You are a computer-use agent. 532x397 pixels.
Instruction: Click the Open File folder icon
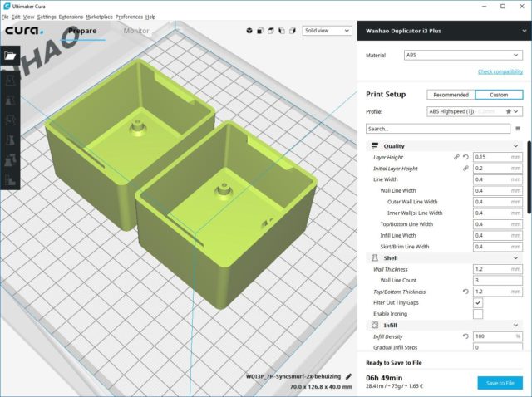10,56
